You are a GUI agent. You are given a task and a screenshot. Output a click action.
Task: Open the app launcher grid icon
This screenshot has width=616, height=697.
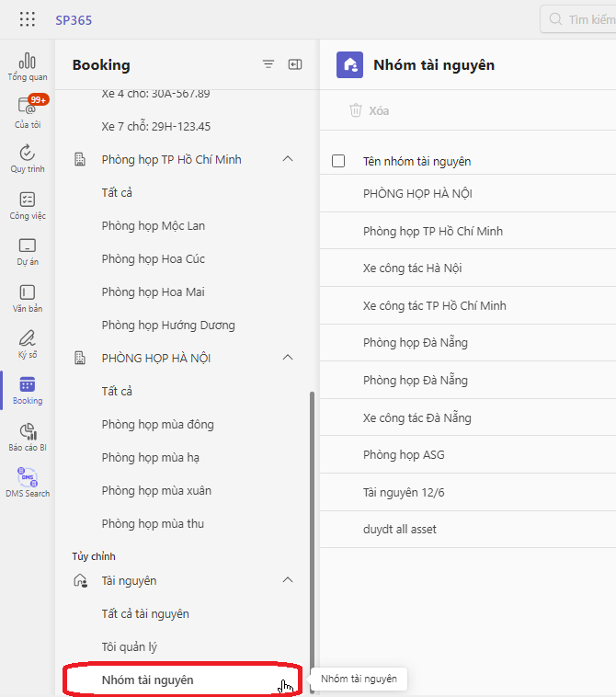[28, 19]
